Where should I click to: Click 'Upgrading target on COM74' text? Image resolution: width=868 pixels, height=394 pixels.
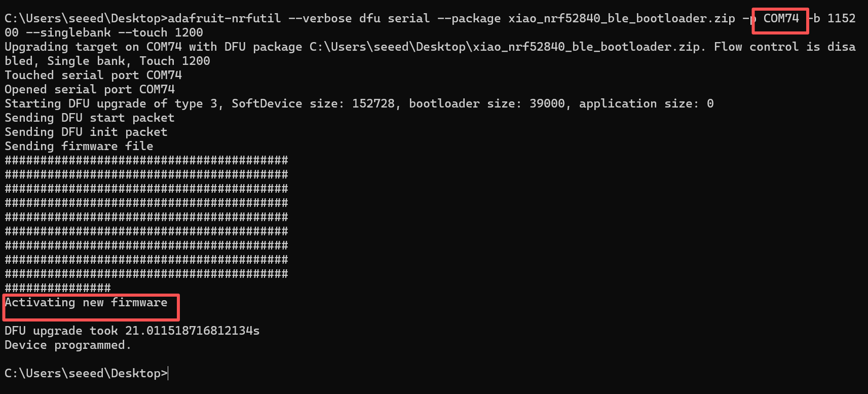[93, 47]
